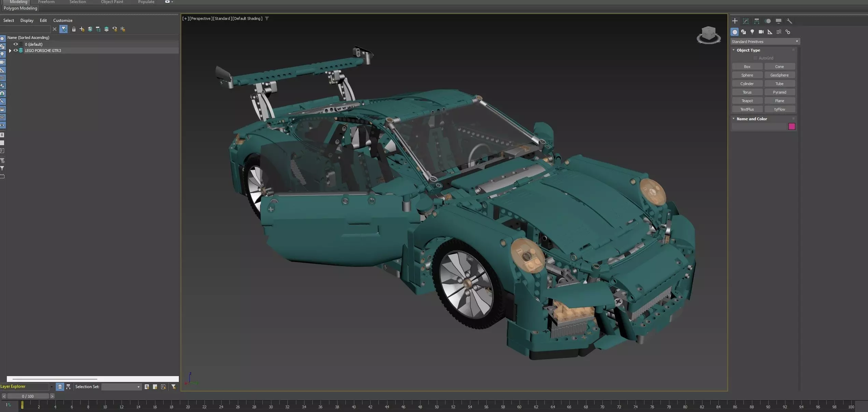Open the magenta object color swatch

click(792, 126)
